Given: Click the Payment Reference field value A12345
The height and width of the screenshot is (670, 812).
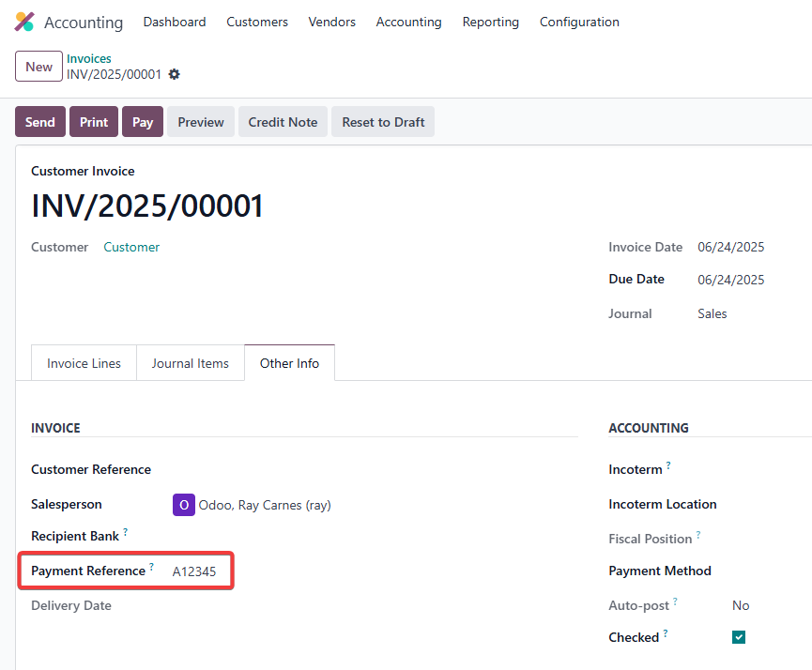Looking at the screenshot, I should click(194, 571).
